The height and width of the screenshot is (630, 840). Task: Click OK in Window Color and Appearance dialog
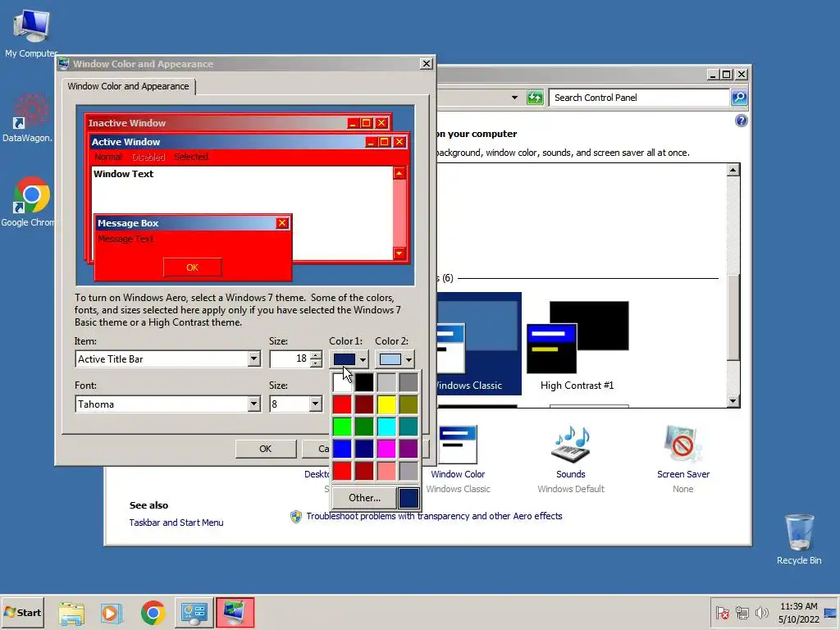pyautogui.click(x=265, y=449)
